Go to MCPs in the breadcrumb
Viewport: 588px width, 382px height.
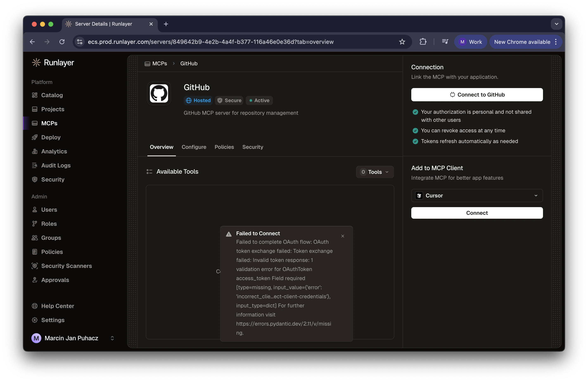coord(156,63)
